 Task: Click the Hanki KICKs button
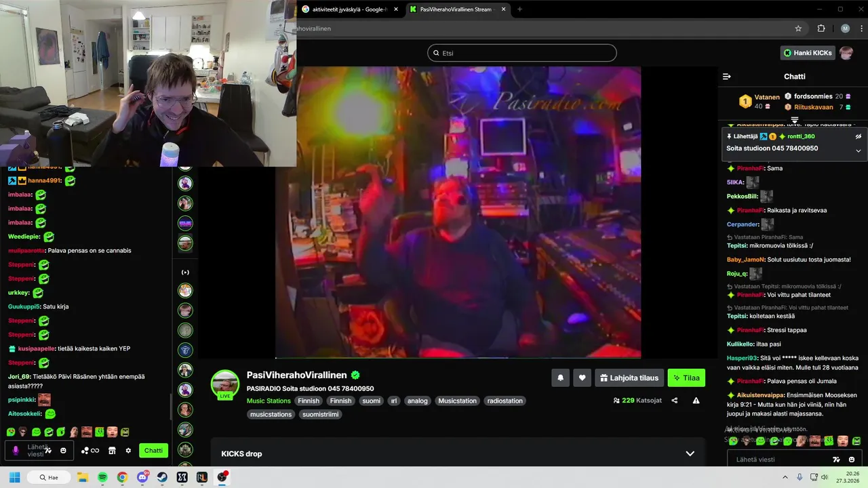coord(807,53)
